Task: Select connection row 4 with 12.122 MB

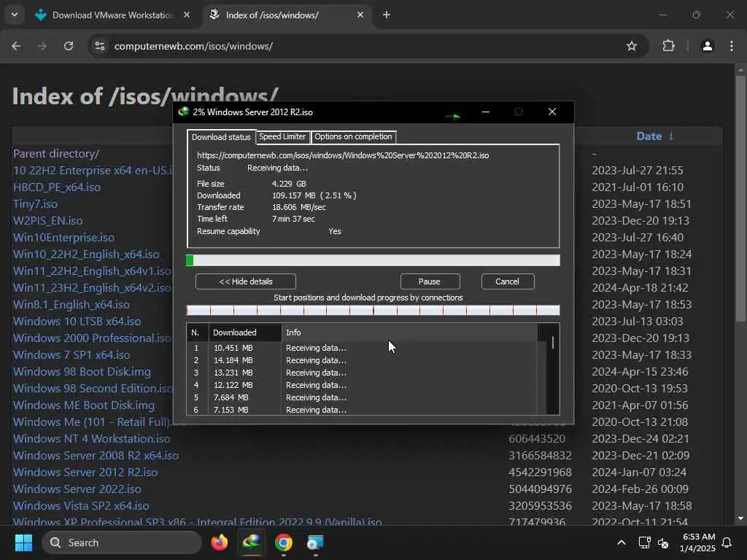Action: 362,385
